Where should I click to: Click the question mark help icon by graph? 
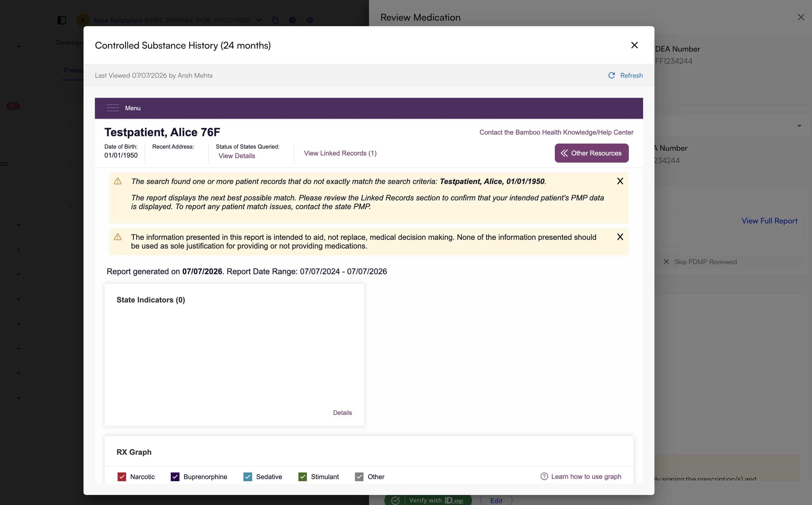[544, 477]
